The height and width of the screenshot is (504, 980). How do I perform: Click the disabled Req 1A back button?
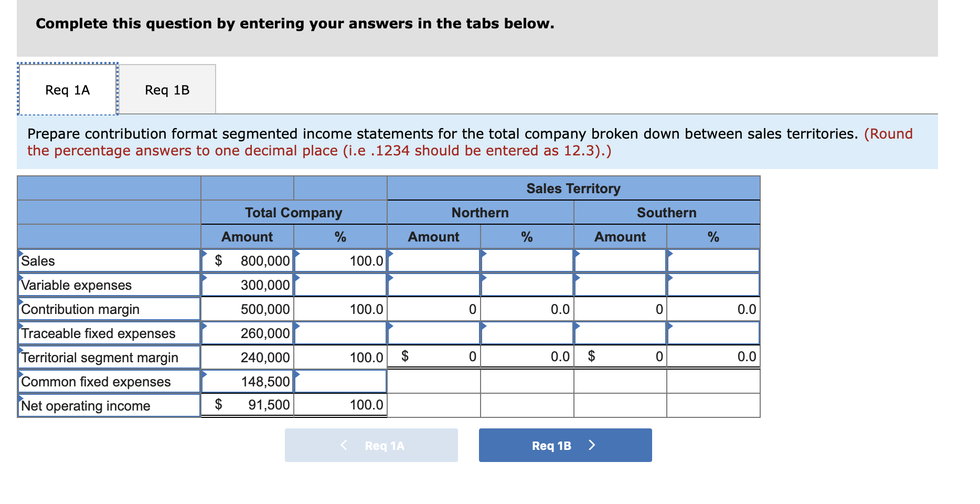pos(371,445)
